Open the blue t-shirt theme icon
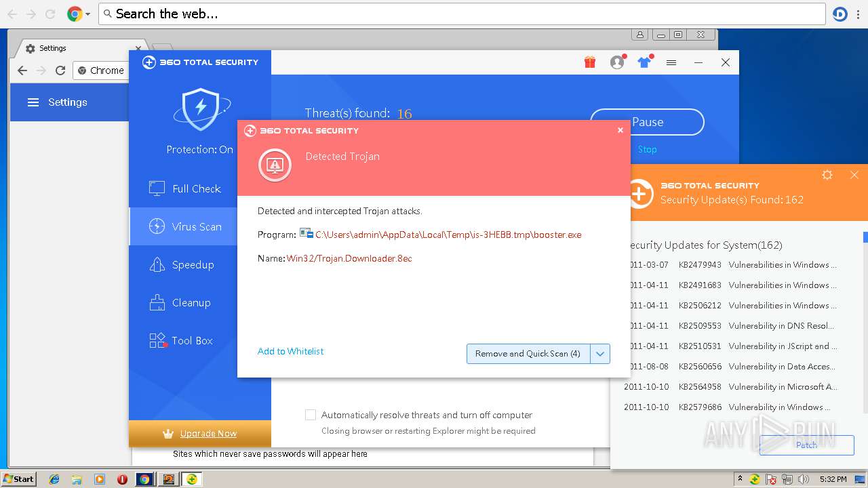 pos(644,62)
